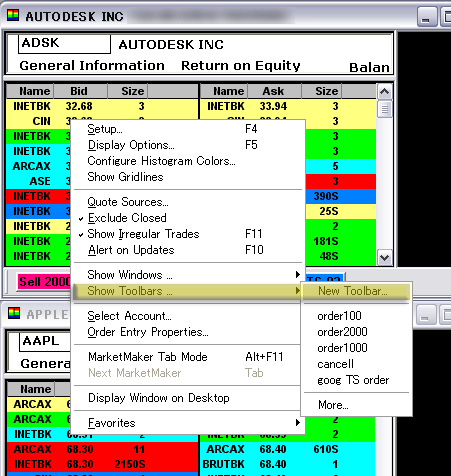451x476 pixels.
Task: Click the ADSK symbol input field
Action: pos(64,44)
